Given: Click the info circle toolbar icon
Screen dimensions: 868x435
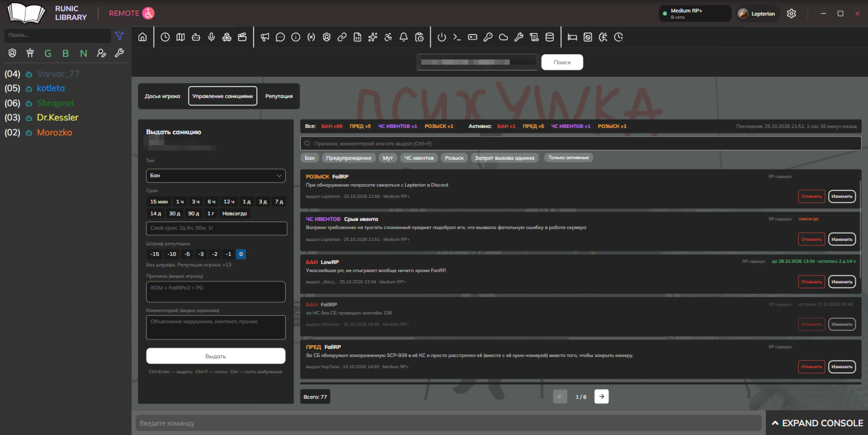Looking at the screenshot, I should click(x=296, y=37).
